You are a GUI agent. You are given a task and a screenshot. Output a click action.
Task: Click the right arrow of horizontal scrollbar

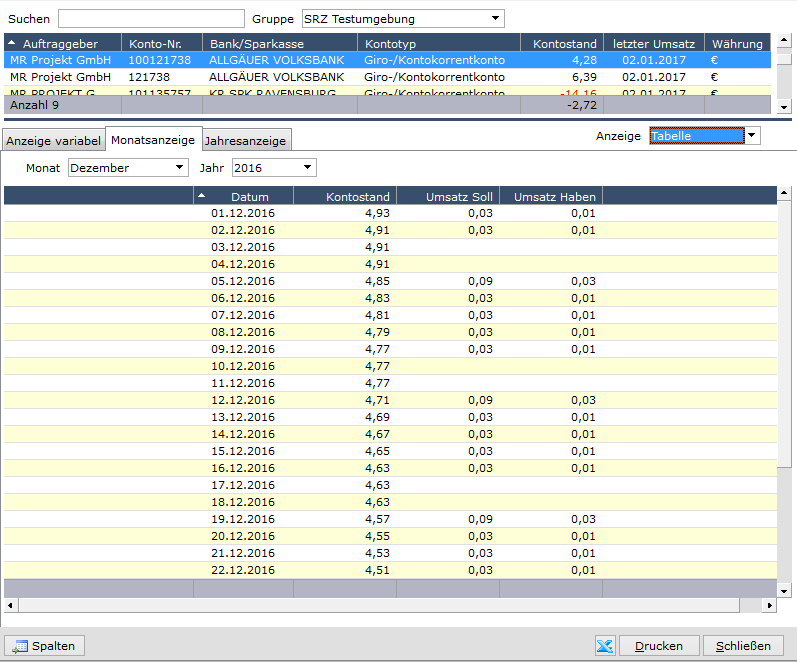770,605
